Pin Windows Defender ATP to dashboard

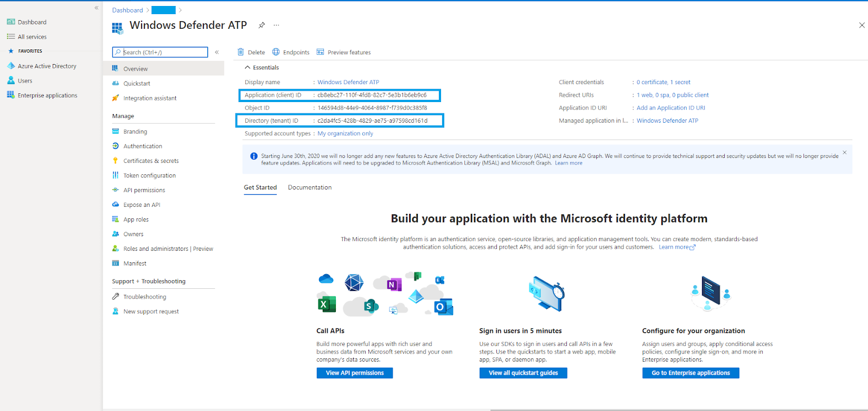point(261,25)
